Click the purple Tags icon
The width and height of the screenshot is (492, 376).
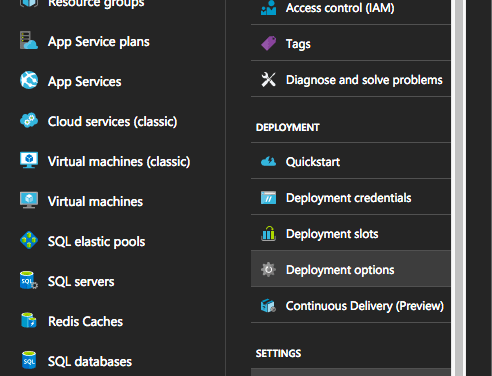click(268, 44)
